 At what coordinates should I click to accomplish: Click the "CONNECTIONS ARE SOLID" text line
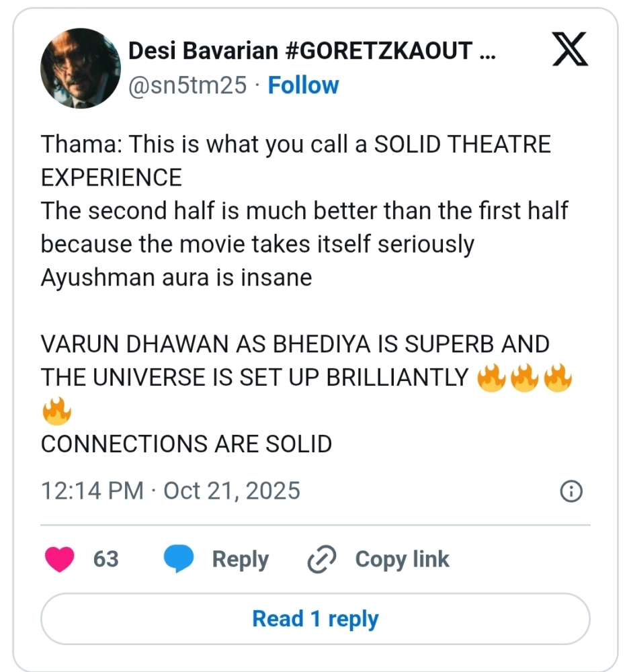[186, 444]
